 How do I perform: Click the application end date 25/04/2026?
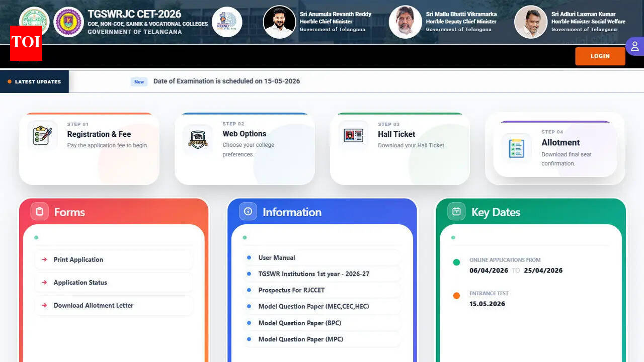543,270
